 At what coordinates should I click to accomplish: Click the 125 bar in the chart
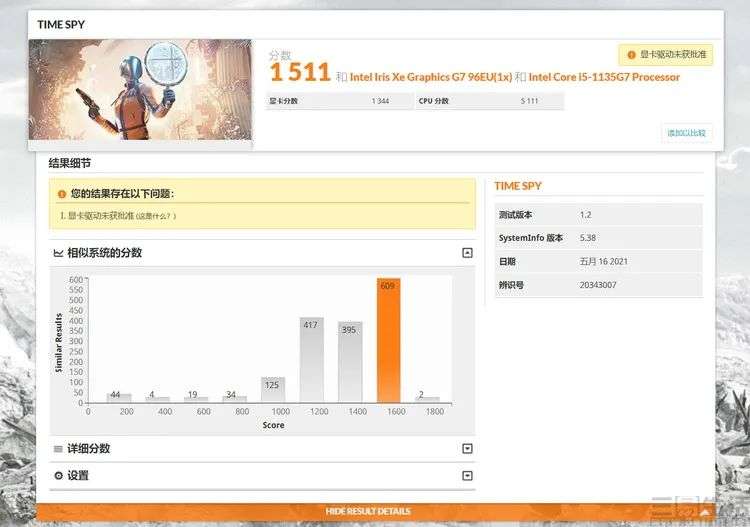click(273, 389)
